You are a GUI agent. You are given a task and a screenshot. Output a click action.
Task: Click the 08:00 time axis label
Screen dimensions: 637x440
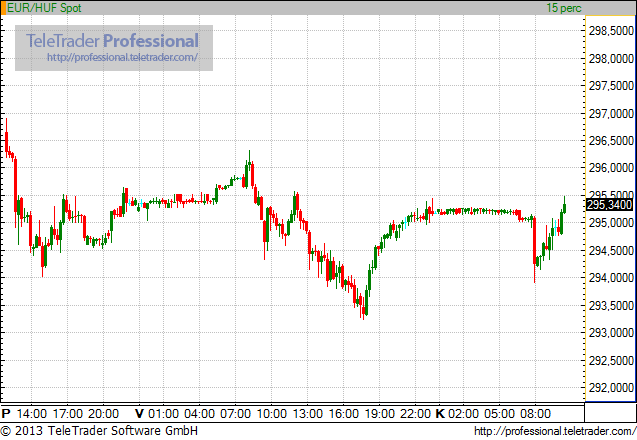tap(535, 414)
